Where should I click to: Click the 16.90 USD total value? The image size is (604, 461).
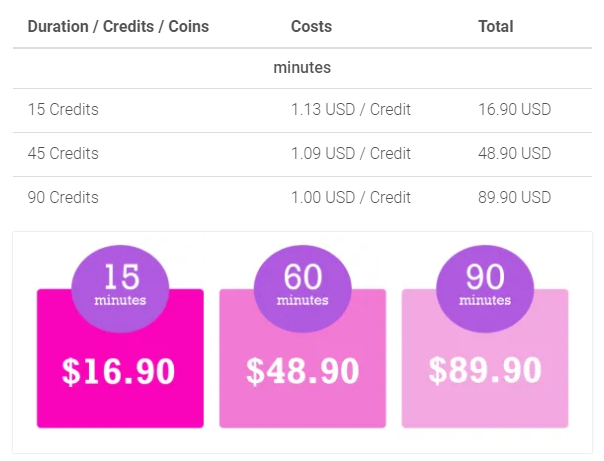[x=515, y=109]
